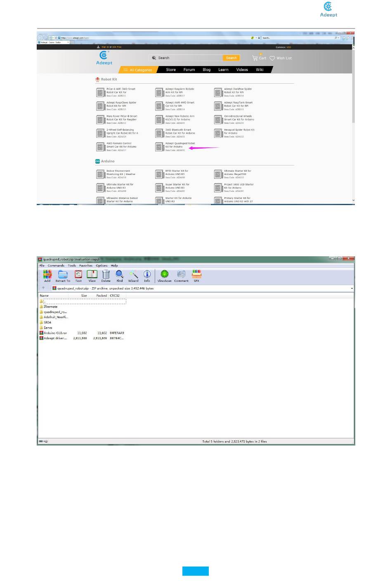Click the Indoor Environment Monitoring Kit document icon
392x581 pixels.
pyautogui.click(x=100, y=174)
